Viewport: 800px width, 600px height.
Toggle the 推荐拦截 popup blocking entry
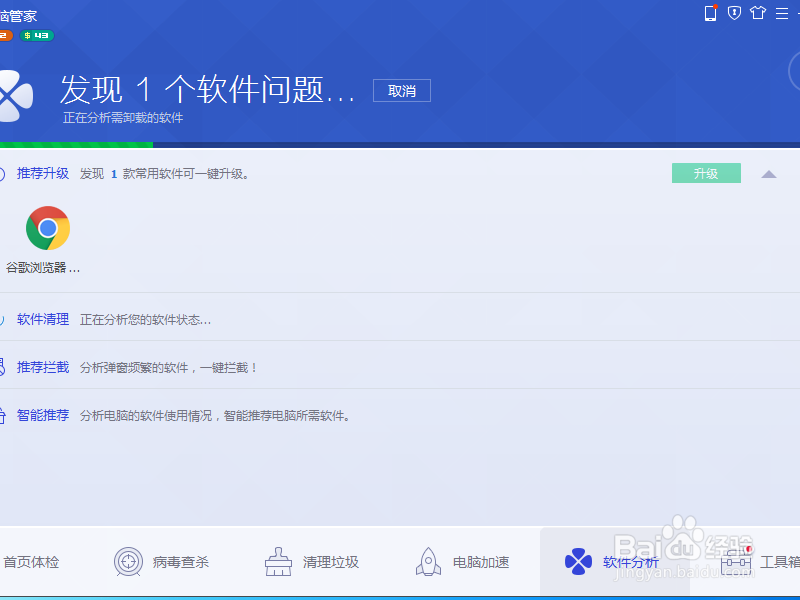(42, 367)
